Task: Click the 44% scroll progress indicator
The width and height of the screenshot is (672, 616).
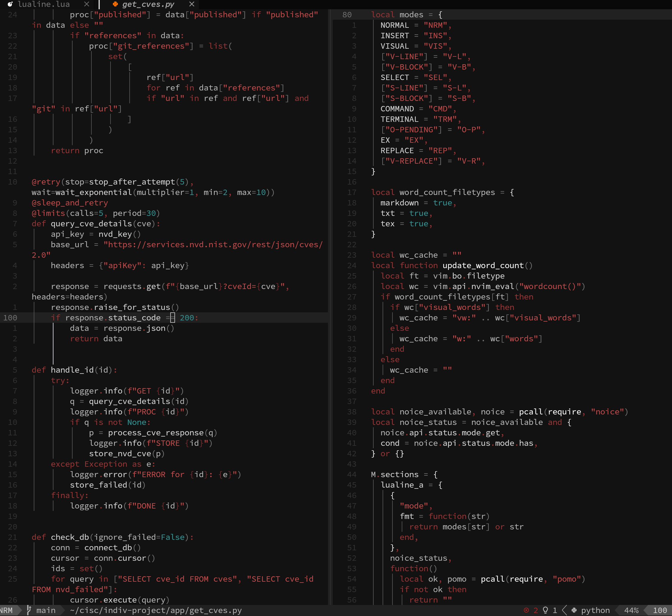Action: pos(631,610)
